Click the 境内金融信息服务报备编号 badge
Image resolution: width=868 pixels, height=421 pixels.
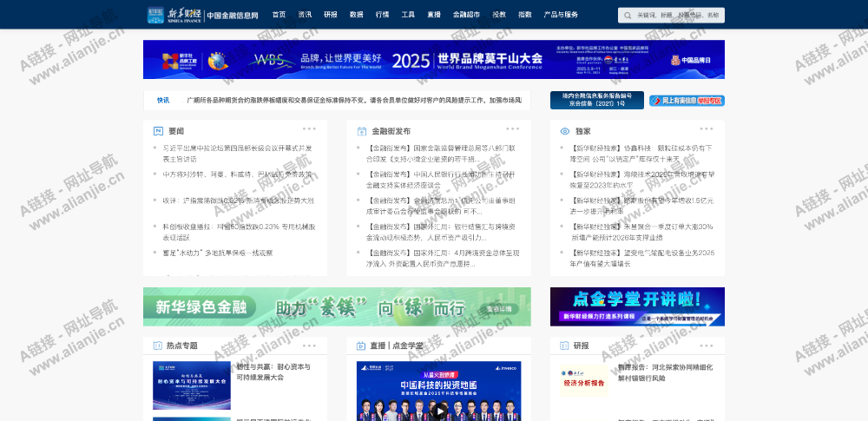click(x=597, y=101)
